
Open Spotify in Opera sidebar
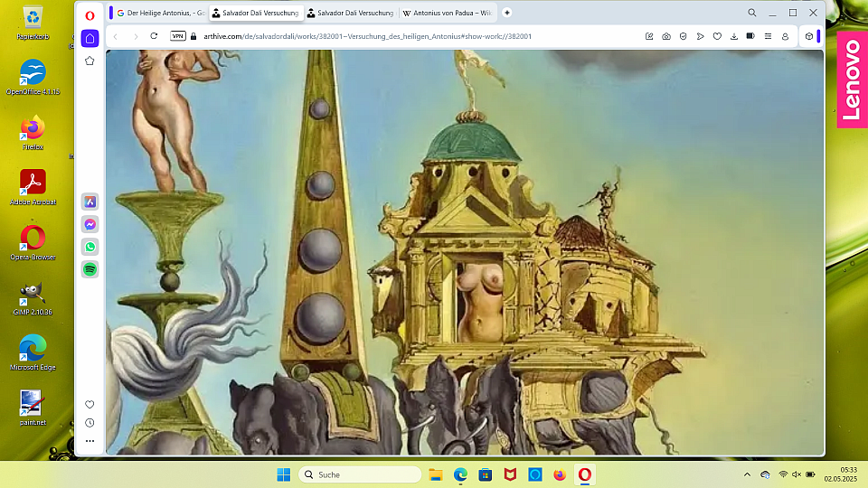(90, 269)
